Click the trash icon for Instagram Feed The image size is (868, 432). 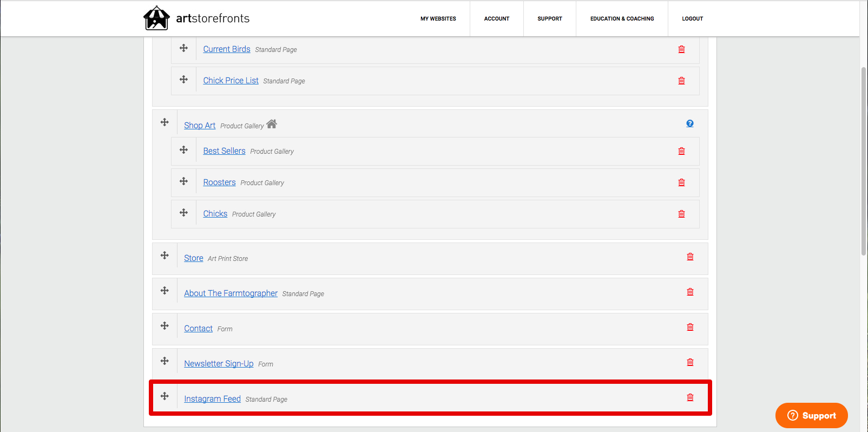pos(690,397)
